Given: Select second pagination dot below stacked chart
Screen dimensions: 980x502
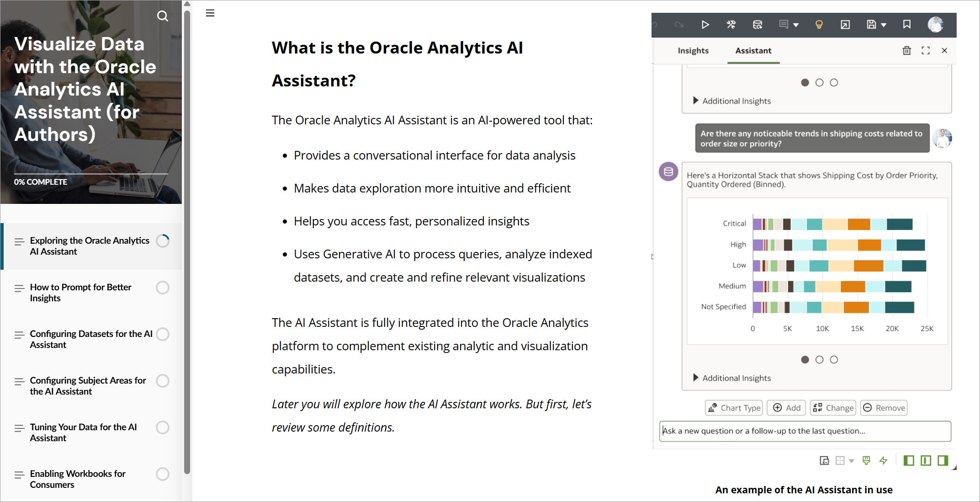Looking at the screenshot, I should pos(819,360).
